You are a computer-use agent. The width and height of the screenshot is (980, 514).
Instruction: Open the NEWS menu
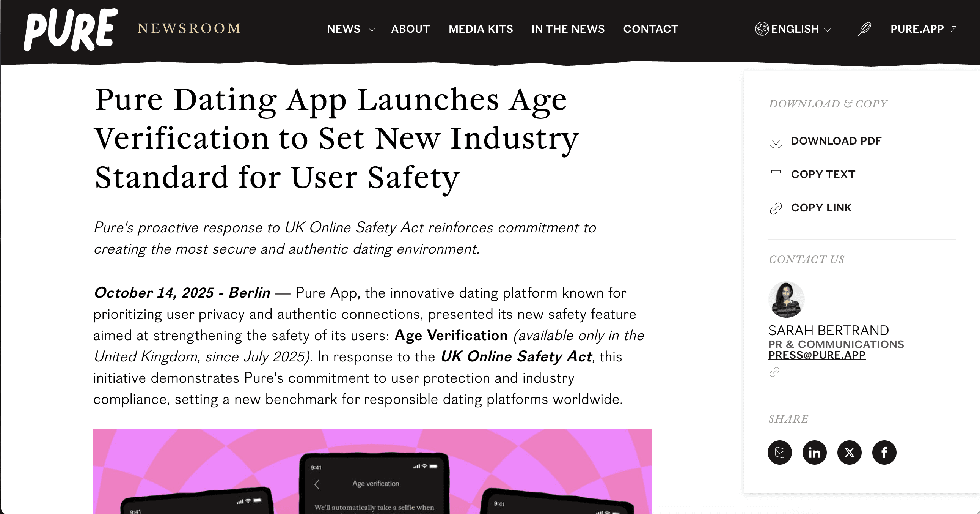coord(344,29)
